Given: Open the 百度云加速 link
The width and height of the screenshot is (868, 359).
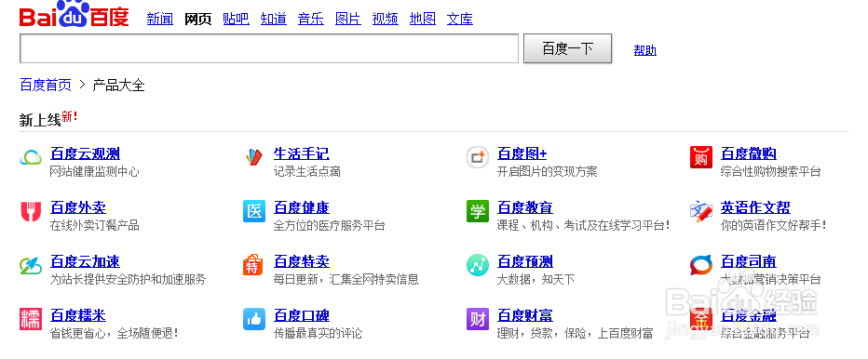Looking at the screenshot, I should click(86, 261).
